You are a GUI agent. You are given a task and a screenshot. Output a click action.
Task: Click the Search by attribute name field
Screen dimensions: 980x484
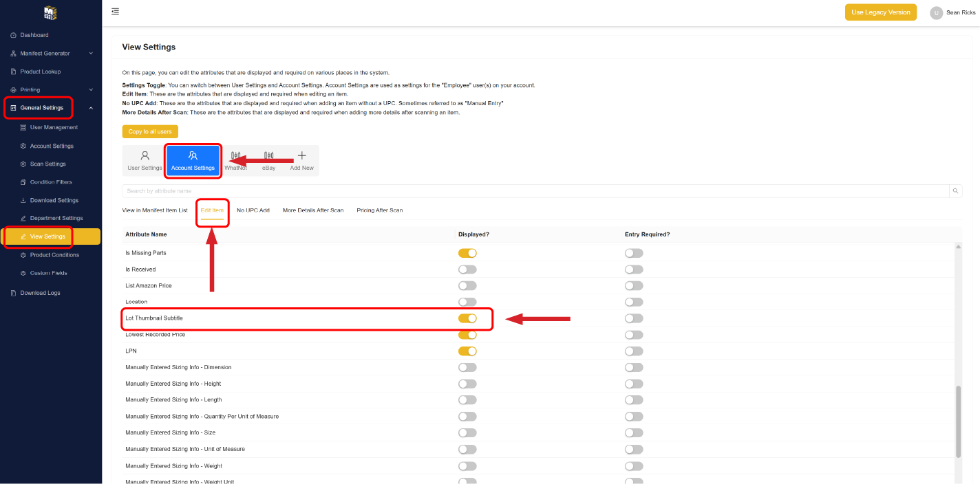pyautogui.click(x=535, y=191)
